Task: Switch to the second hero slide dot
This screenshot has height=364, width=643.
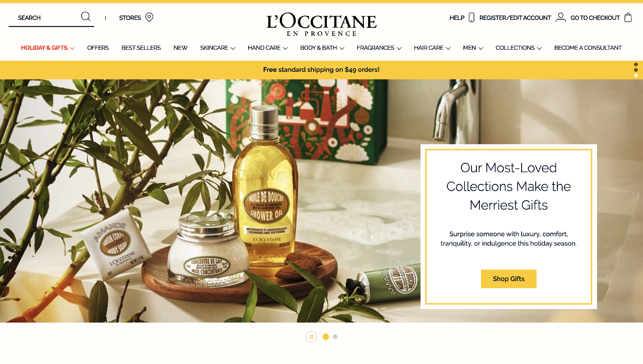Action: [x=335, y=337]
